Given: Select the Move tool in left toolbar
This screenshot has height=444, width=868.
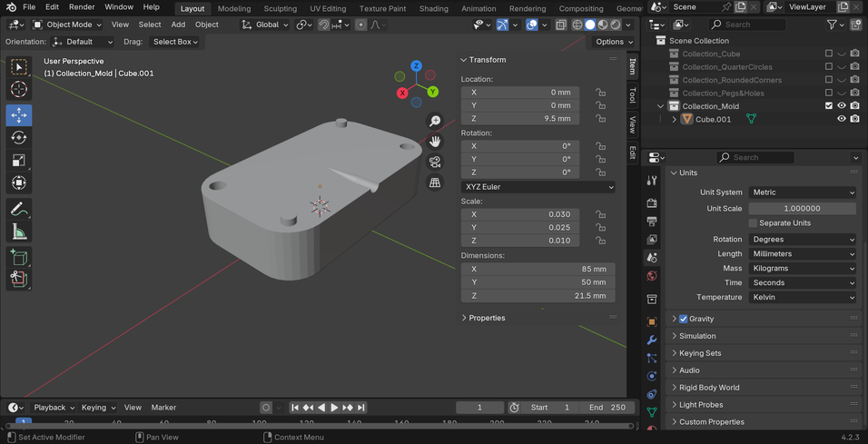Looking at the screenshot, I should [18, 115].
